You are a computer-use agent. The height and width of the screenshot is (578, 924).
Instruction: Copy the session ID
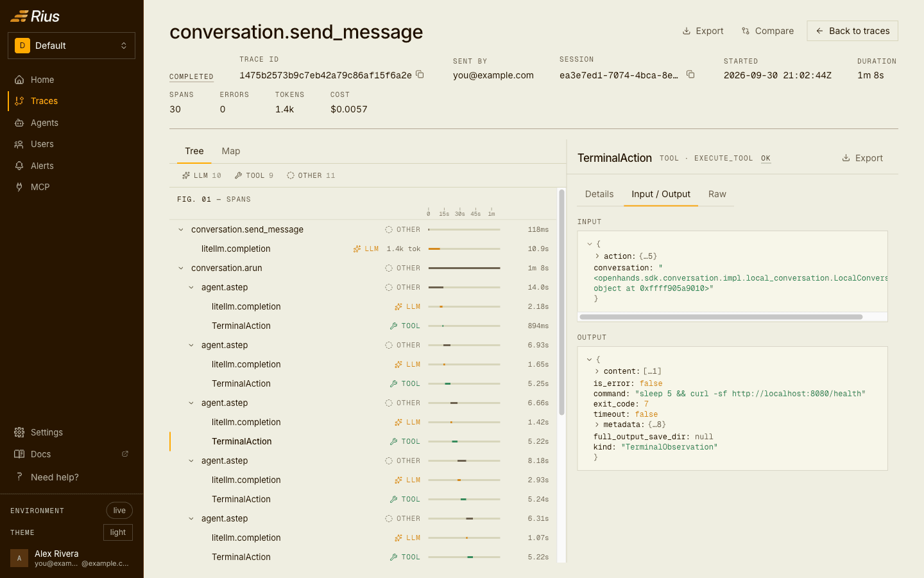(690, 74)
